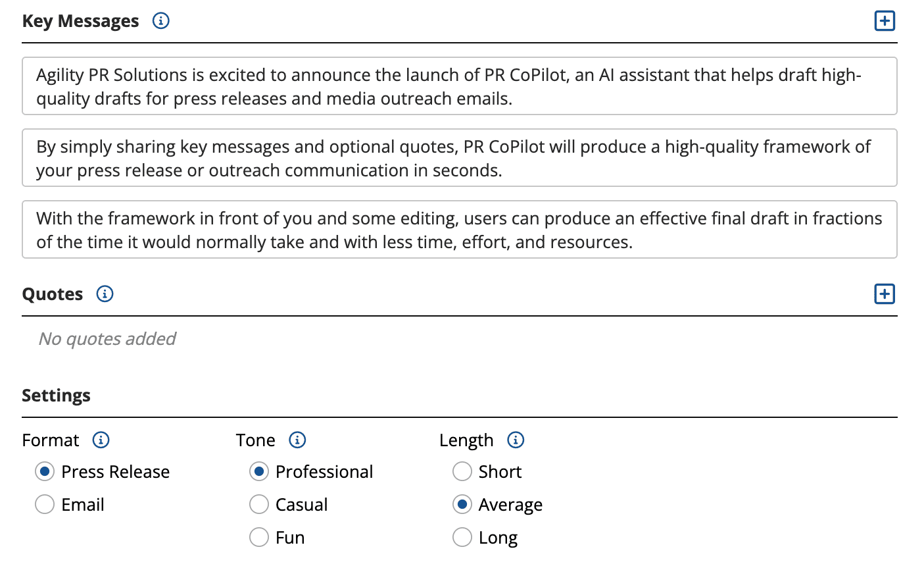Select the Professional tone option

coord(259,471)
